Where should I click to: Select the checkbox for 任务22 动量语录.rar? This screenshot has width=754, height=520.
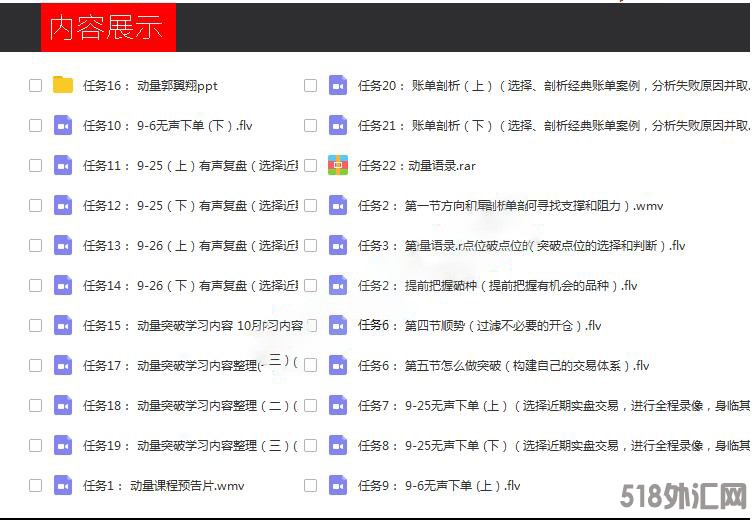(x=310, y=165)
